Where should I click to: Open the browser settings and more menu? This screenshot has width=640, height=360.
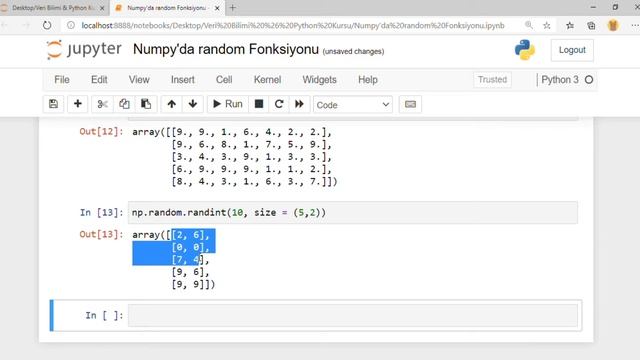(x=635, y=25)
